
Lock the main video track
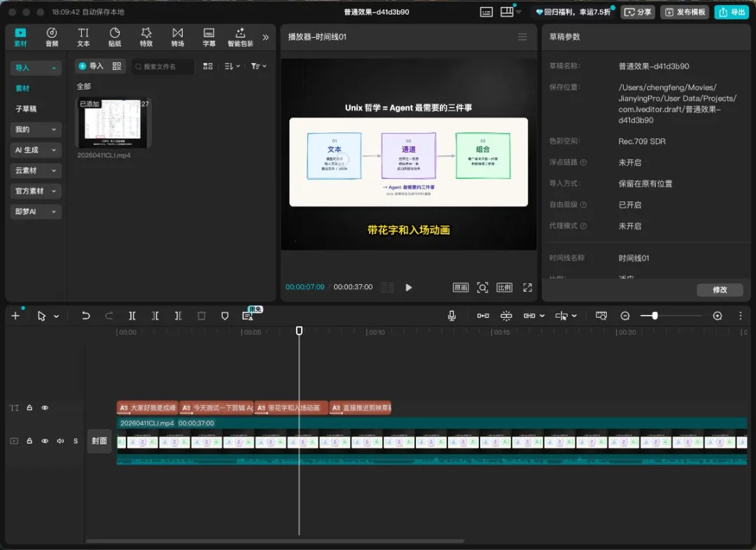[29, 441]
